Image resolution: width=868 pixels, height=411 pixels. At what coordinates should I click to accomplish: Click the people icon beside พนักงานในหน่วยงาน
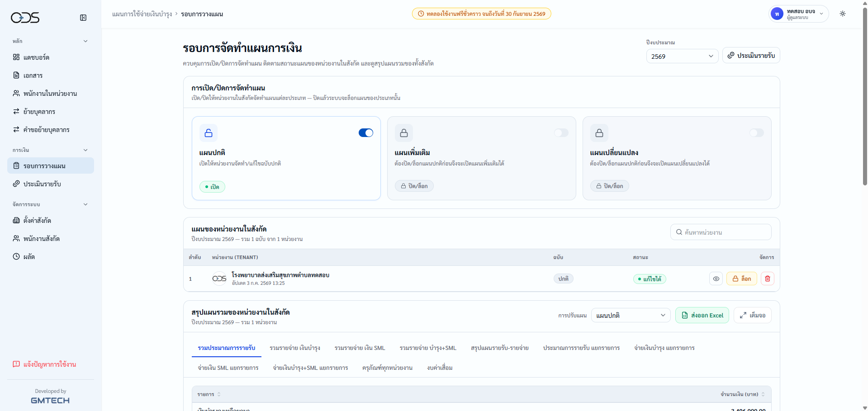(16, 93)
